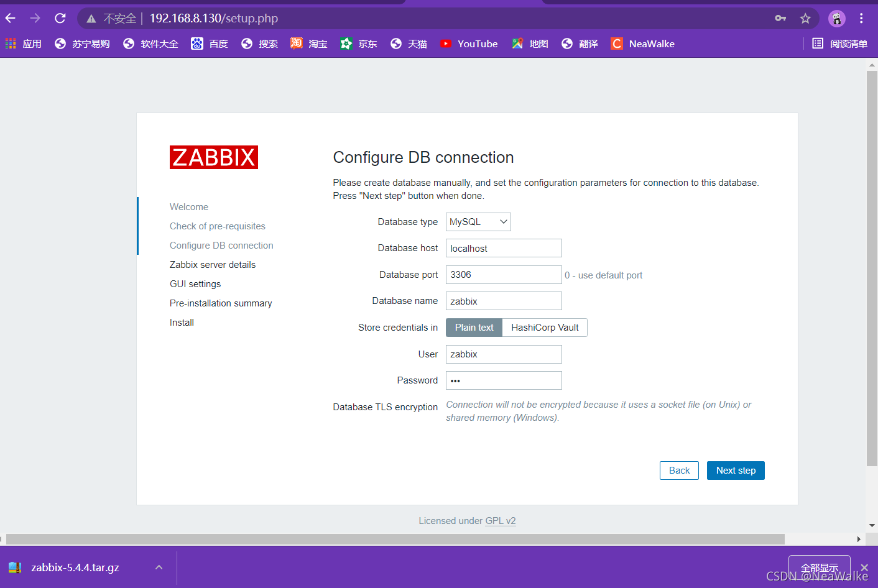Select Plain text credential storage
The width and height of the screenshot is (878, 588).
(x=474, y=328)
